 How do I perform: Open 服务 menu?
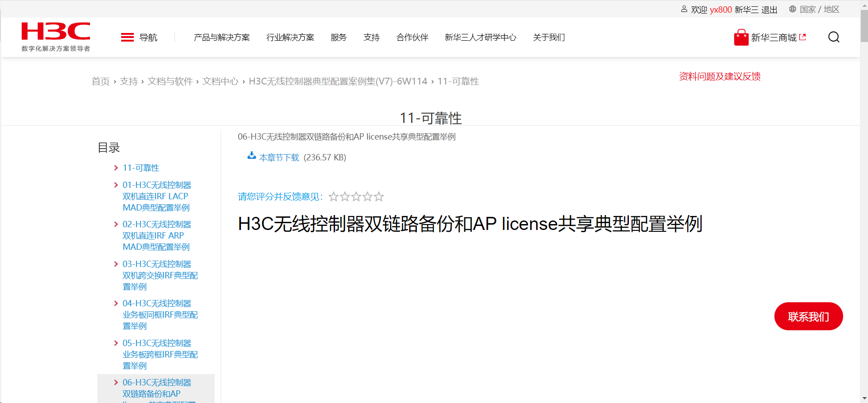(339, 37)
